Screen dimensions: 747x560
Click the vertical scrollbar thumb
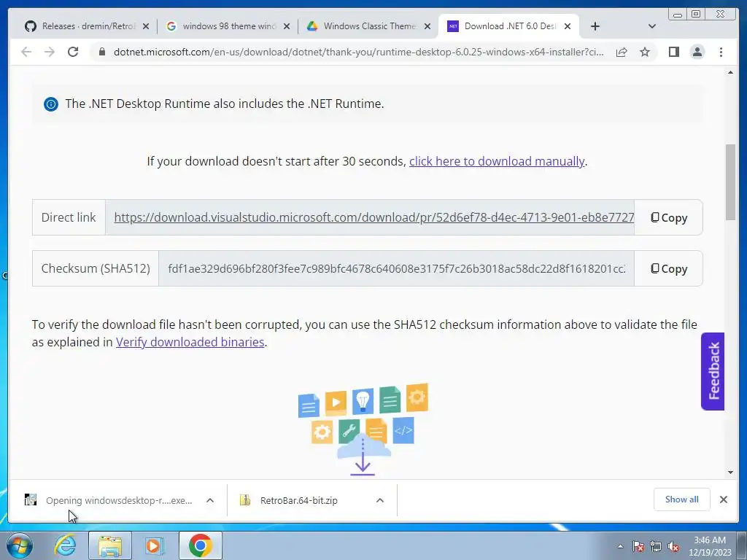[730, 182]
